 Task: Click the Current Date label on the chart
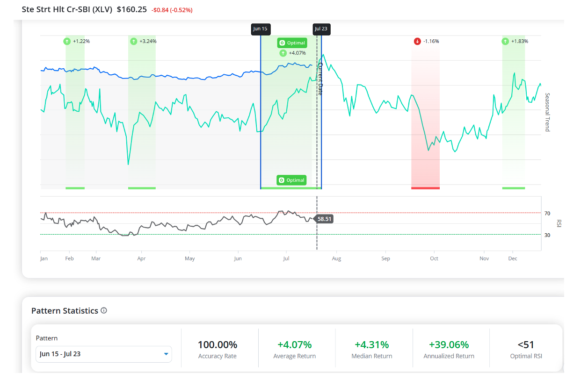[x=320, y=78]
